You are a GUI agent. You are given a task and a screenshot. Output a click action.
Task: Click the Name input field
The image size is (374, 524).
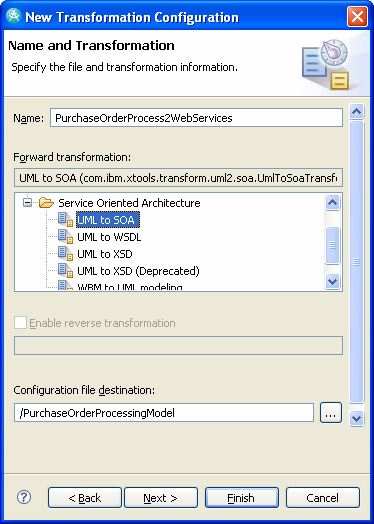[196, 118]
